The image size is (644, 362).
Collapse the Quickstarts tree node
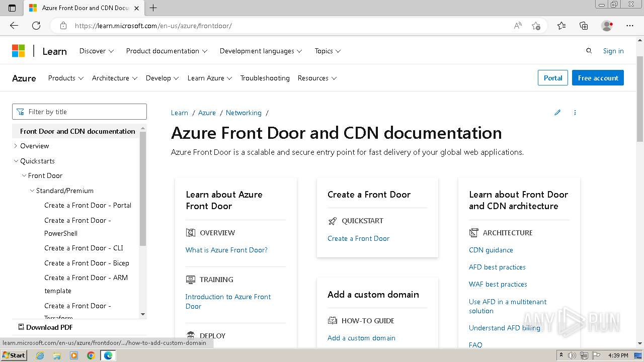(x=16, y=161)
